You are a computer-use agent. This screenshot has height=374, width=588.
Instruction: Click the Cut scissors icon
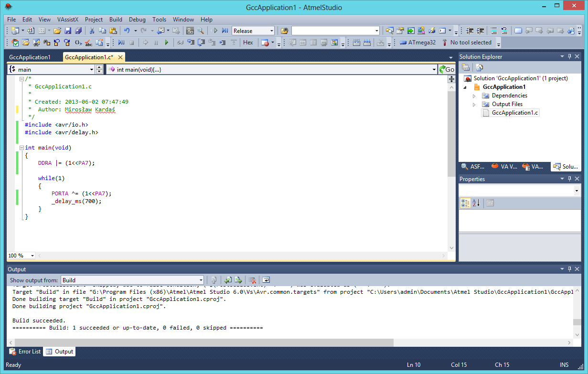91,31
